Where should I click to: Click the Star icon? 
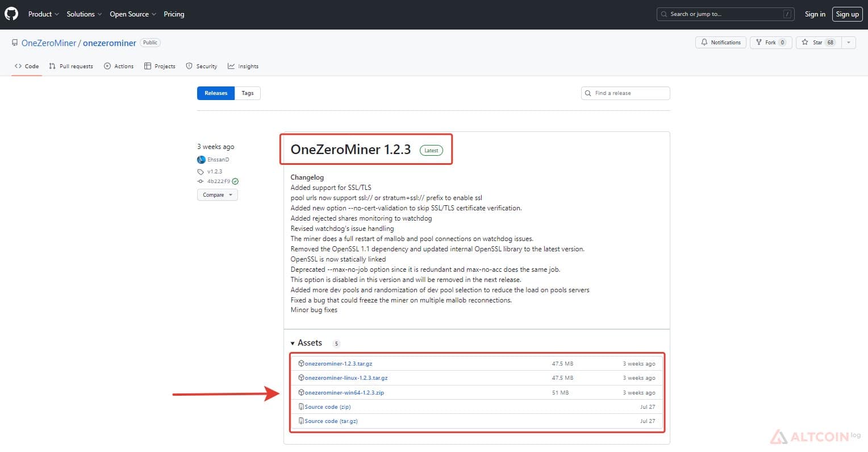805,43
